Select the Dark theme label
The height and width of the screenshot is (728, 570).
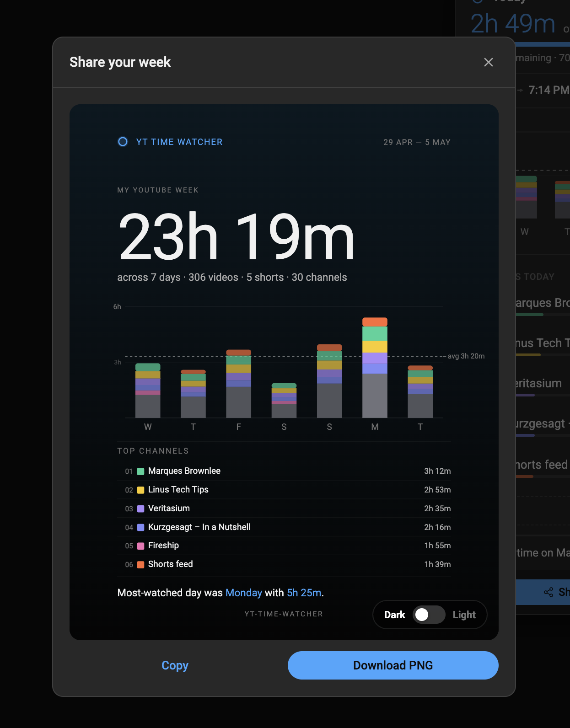point(395,615)
